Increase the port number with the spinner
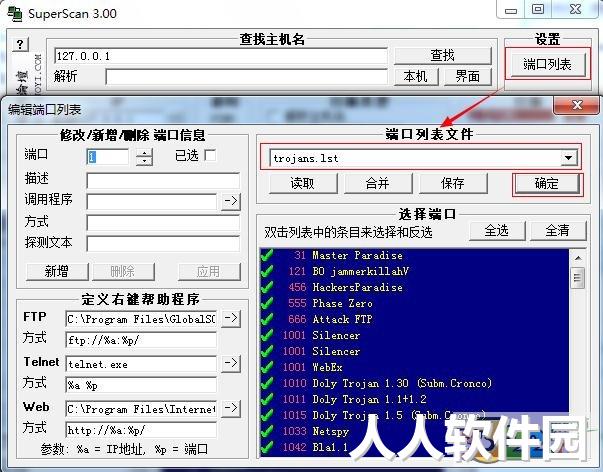 click(x=144, y=153)
